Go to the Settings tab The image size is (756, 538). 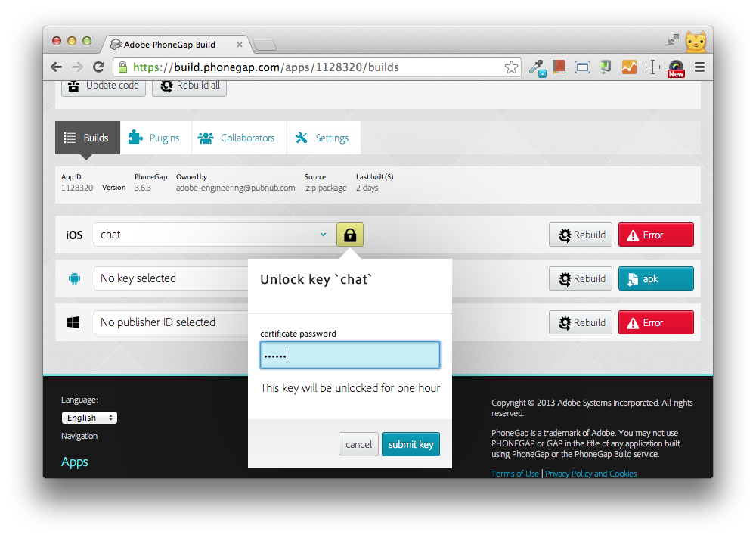(x=323, y=138)
